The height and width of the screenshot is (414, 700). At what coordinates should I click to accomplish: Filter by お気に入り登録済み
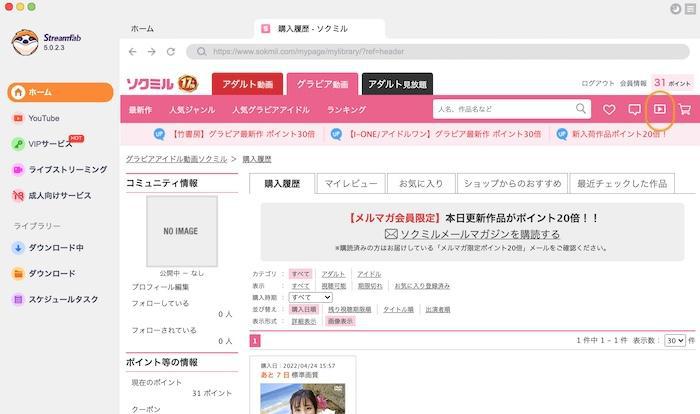tap(422, 286)
